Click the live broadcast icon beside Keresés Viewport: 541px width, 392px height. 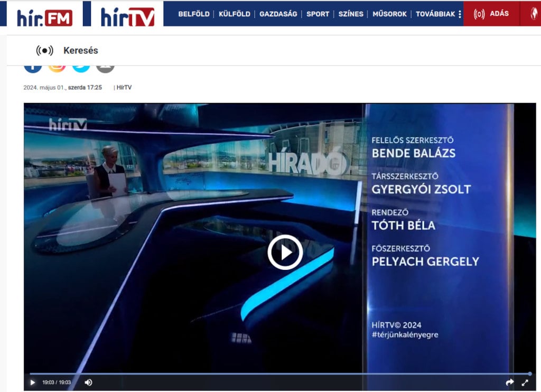pos(44,50)
